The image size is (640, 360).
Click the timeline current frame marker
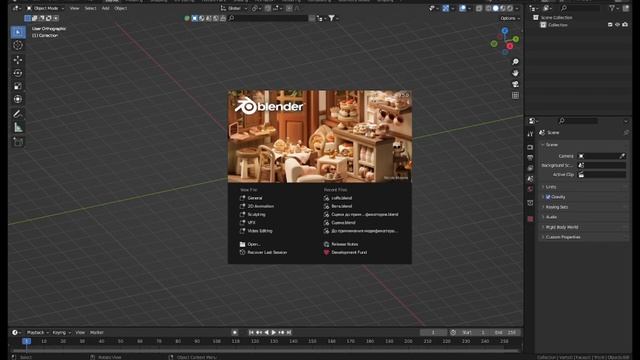27,341
